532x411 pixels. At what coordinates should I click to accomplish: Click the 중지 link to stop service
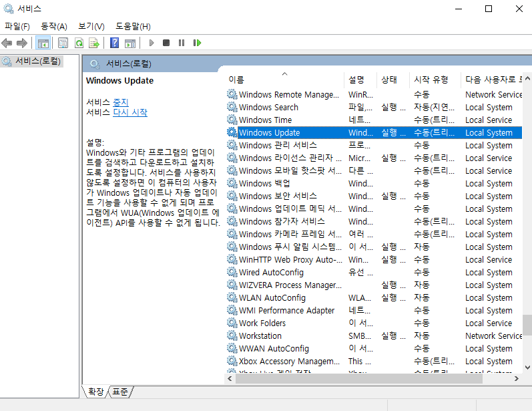(120, 102)
